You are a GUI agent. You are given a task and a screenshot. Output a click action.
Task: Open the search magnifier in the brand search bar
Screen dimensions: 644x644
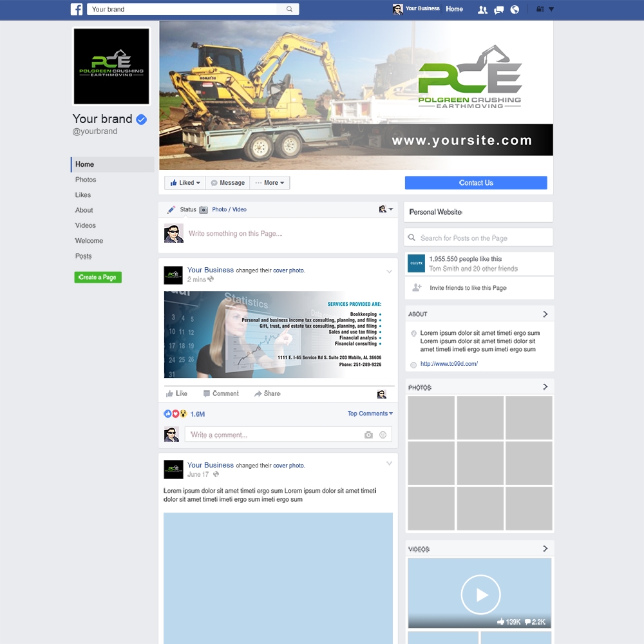289,9
